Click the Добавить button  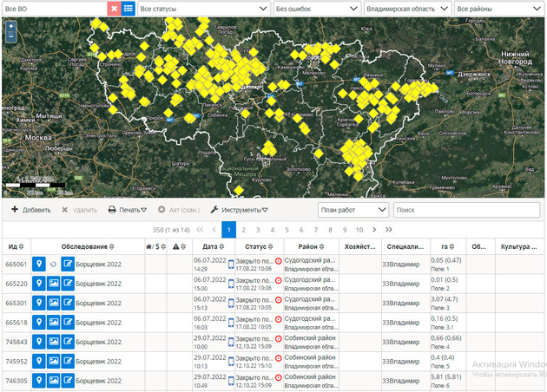coord(31,210)
